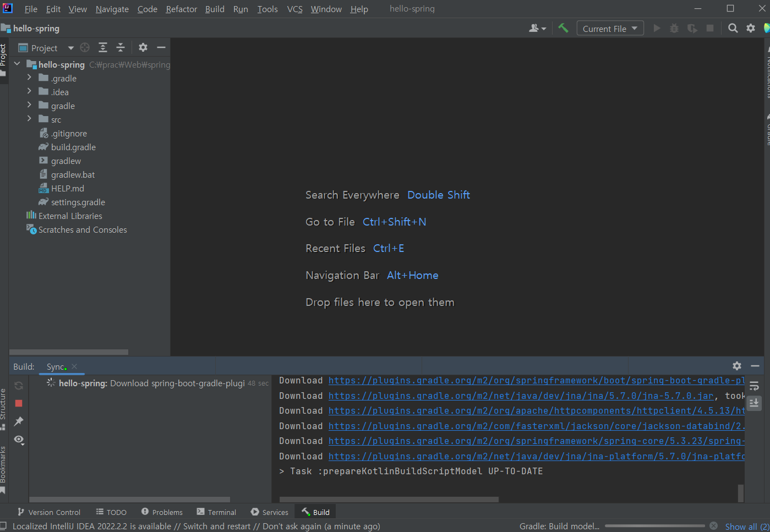Collapse the hello-spring root node

[17, 64]
